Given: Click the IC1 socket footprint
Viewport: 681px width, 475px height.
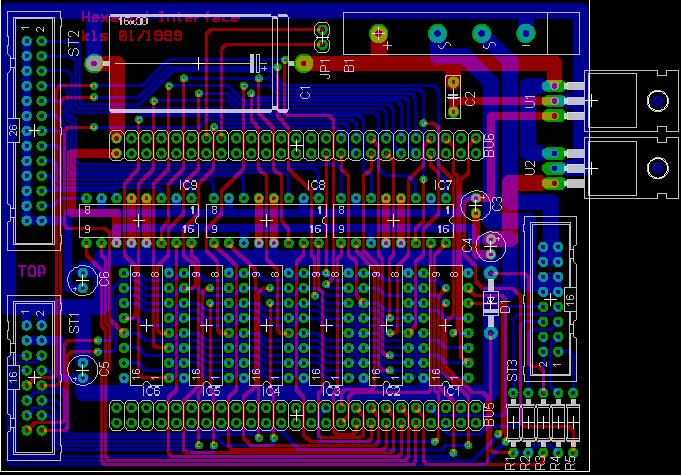Looking at the screenshot, I should (443, 325).
